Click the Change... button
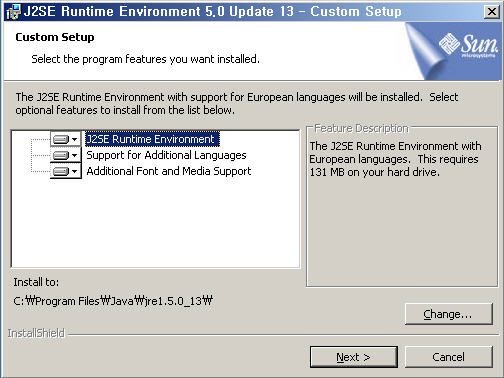 point(449,314)
